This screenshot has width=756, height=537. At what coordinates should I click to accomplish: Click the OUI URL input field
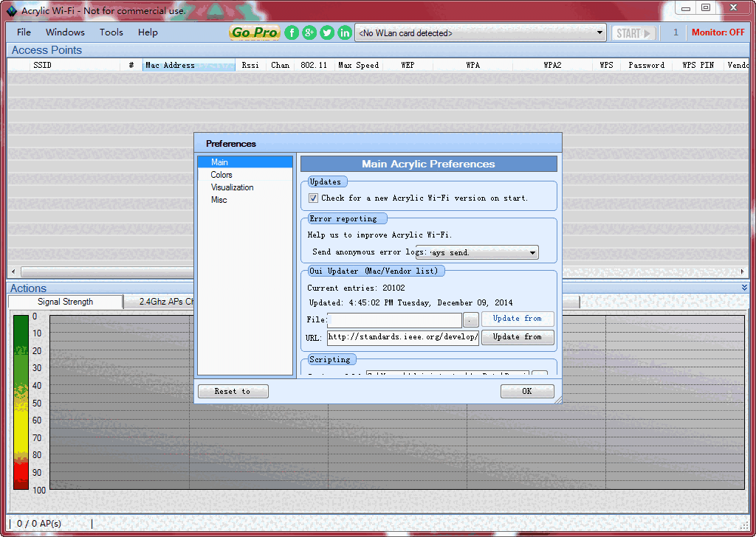point(402,337)
